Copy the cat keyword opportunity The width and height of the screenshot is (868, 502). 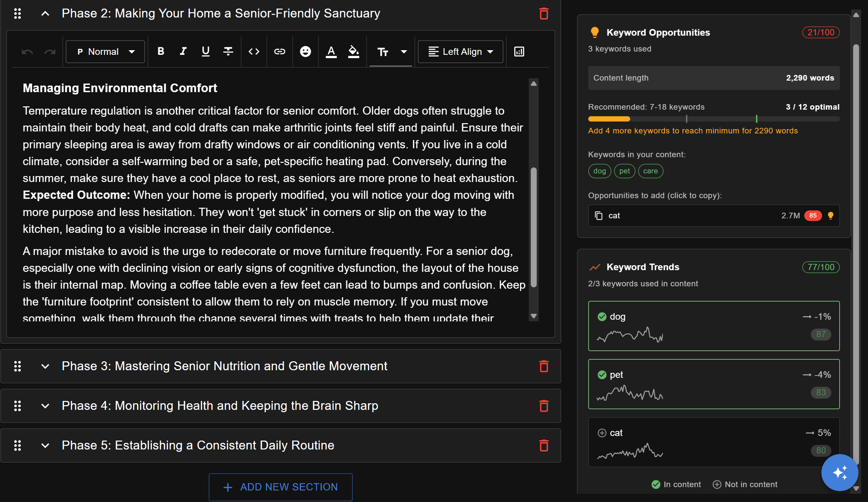[599, 216]
